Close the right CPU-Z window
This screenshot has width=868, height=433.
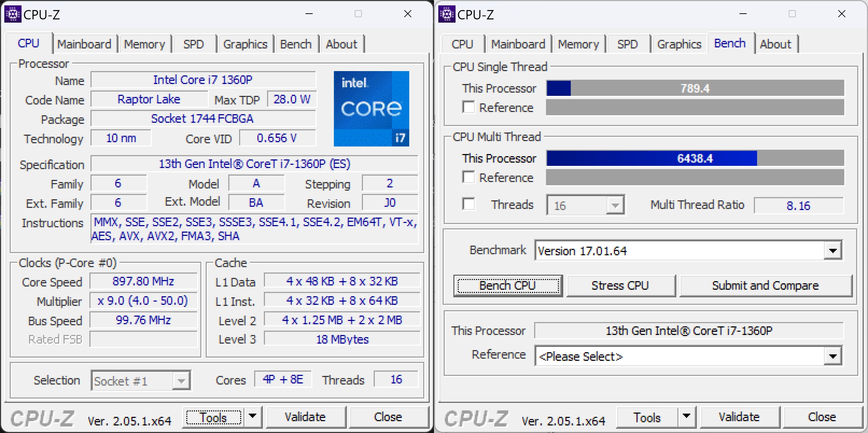pos(841,14)
